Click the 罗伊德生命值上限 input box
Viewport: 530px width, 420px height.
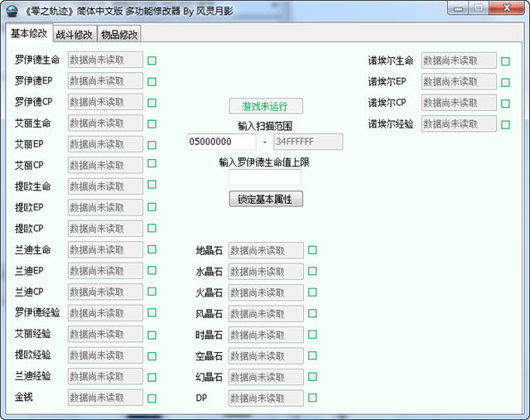265,177
